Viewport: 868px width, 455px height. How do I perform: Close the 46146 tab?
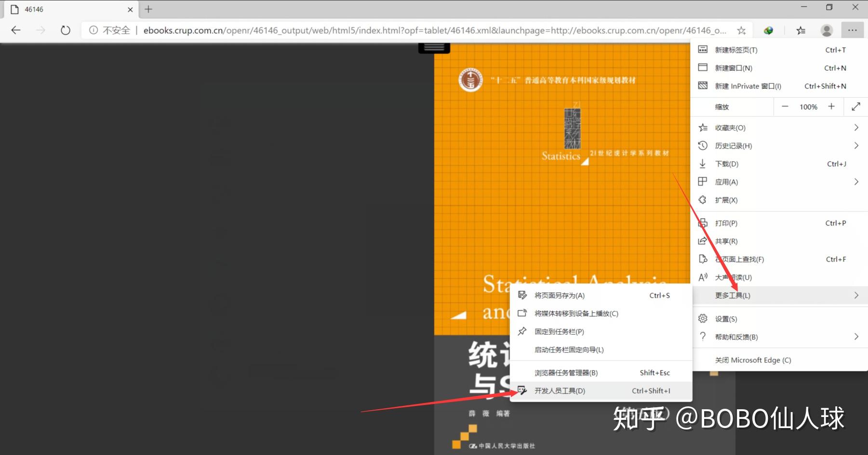click(x=130, y=9)
